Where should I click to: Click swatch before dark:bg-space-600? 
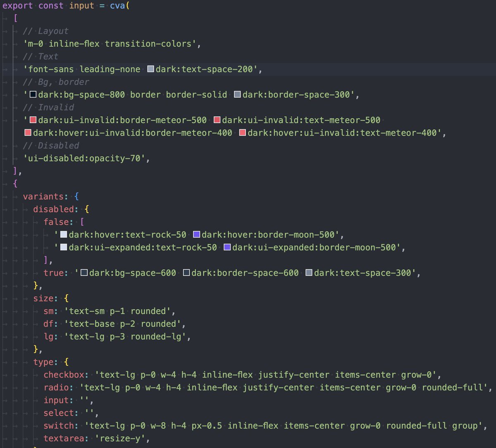point(84,273)
